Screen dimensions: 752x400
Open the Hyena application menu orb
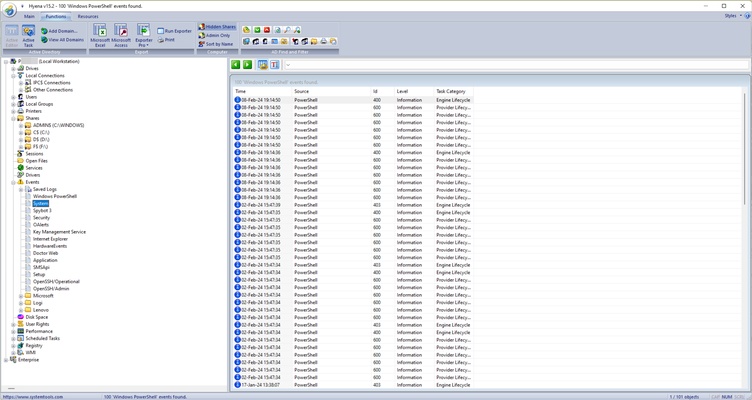pos(10,10)
